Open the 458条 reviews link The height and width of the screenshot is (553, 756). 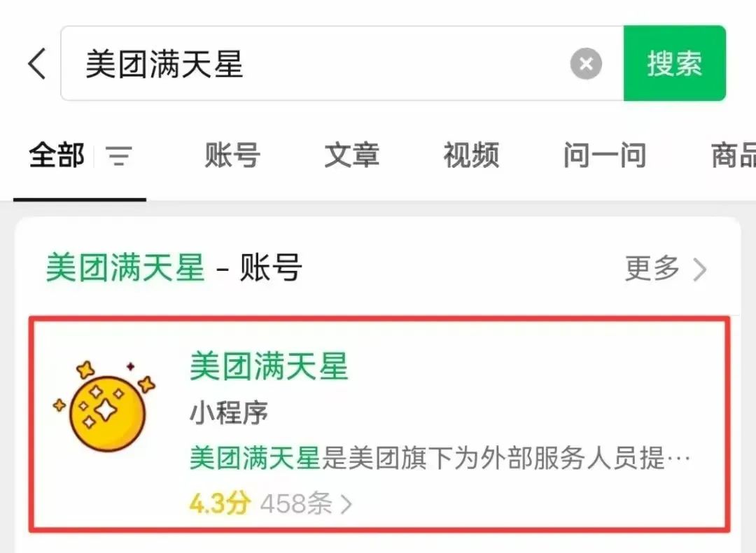(296, 504)
